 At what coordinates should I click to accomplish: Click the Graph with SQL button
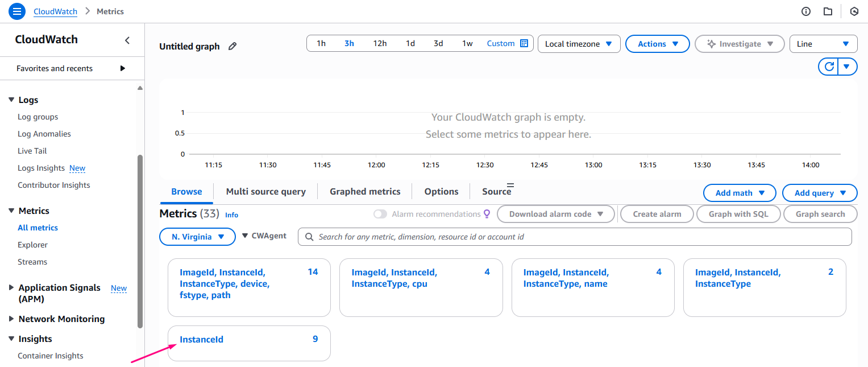click(738, 214)
